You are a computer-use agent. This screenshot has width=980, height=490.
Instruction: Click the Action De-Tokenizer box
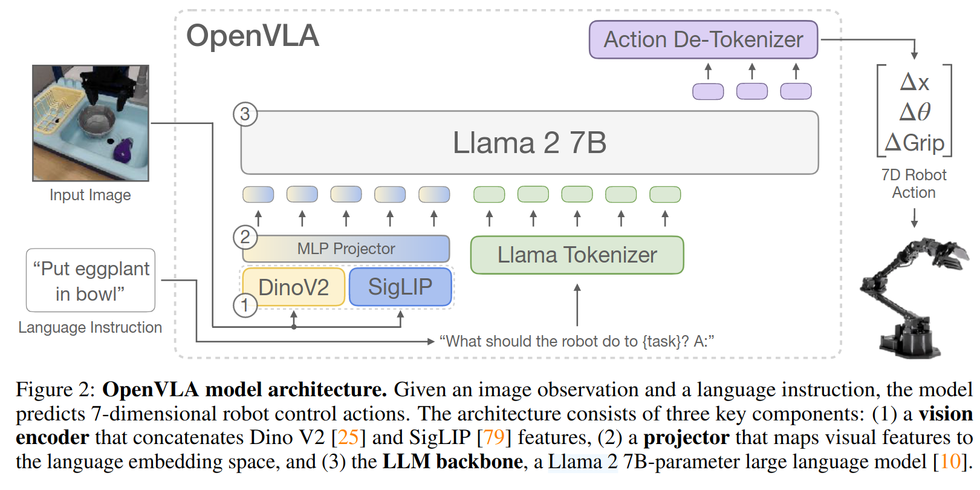point(703,40)
